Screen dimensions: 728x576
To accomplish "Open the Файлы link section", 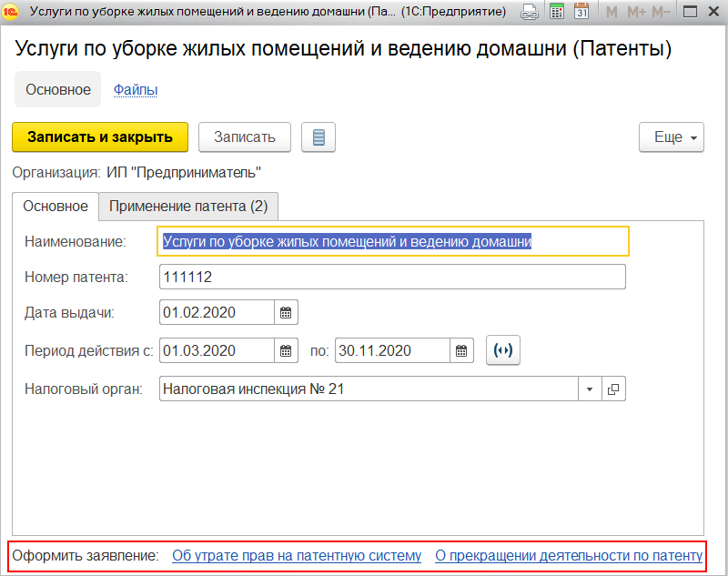I will (136, 89).
